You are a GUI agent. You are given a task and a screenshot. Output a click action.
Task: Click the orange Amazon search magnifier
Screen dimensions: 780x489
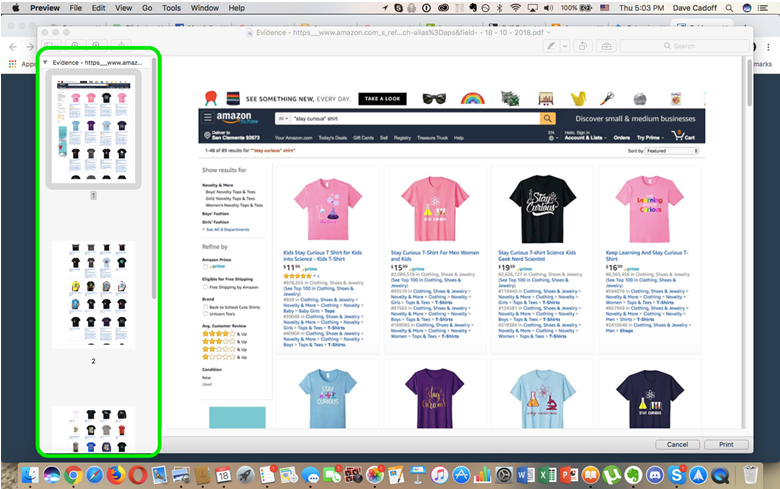point(547,118)
